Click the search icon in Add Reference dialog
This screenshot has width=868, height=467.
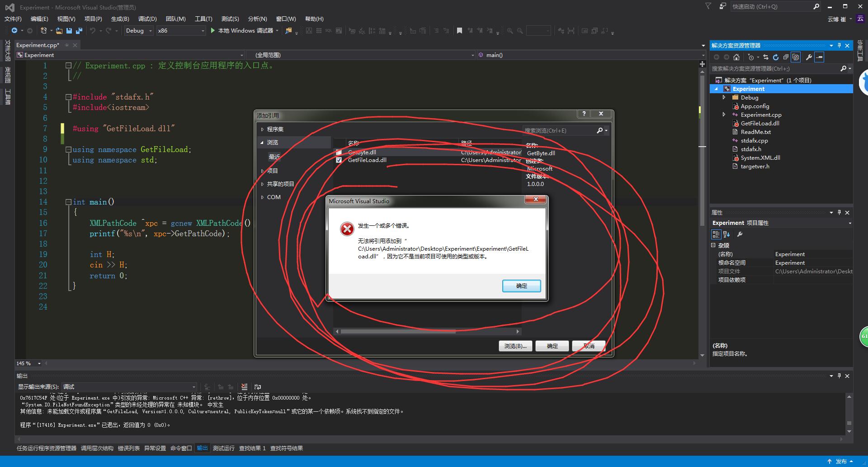click(x=600, y=130)
